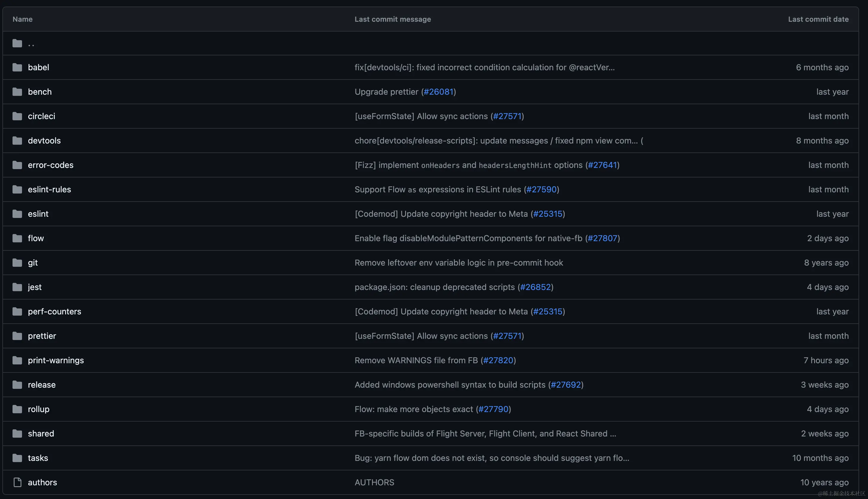This screenshot has height=499, width=868.
Task: Navigate to the perf-counters directory
Action: click(54, 311)
